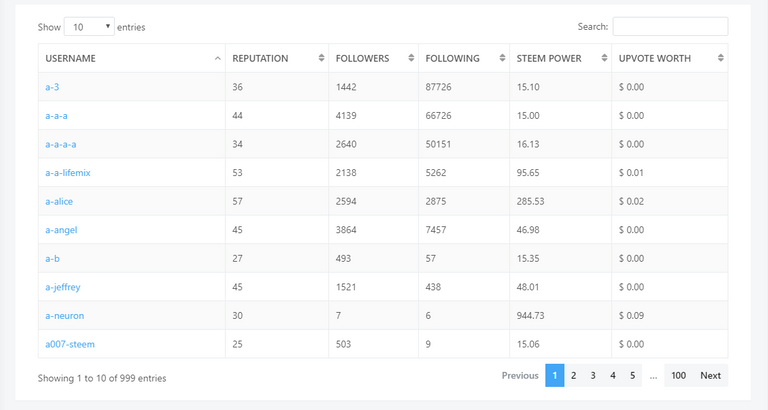Sort table by the Steem Power column arrows
This screenshot has width=768, height=410.
(x=604, y=58)
